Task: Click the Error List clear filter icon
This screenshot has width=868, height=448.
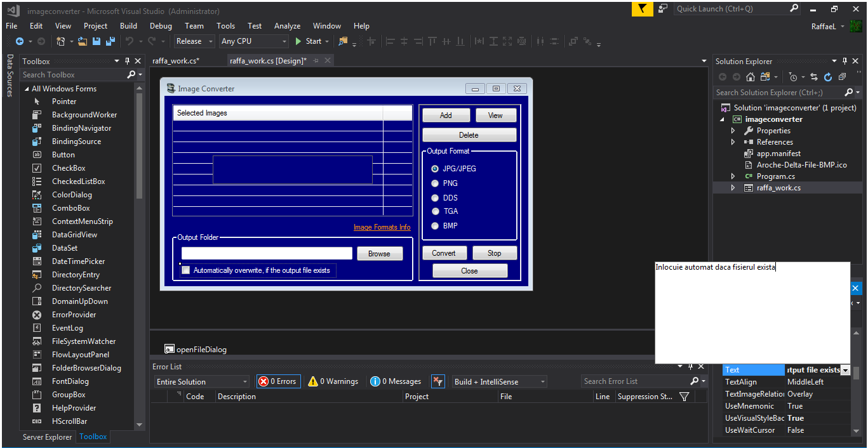Action: click(437, 381)
